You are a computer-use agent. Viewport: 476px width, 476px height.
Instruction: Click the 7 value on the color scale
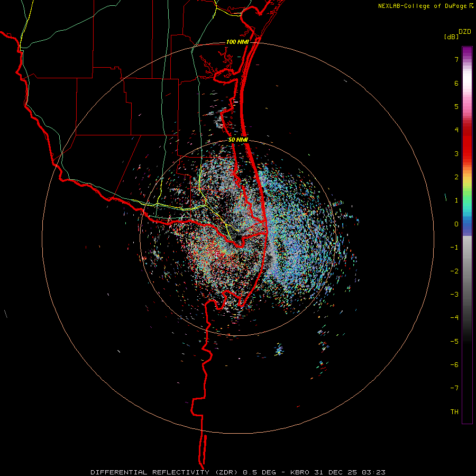tap(456, 59)
